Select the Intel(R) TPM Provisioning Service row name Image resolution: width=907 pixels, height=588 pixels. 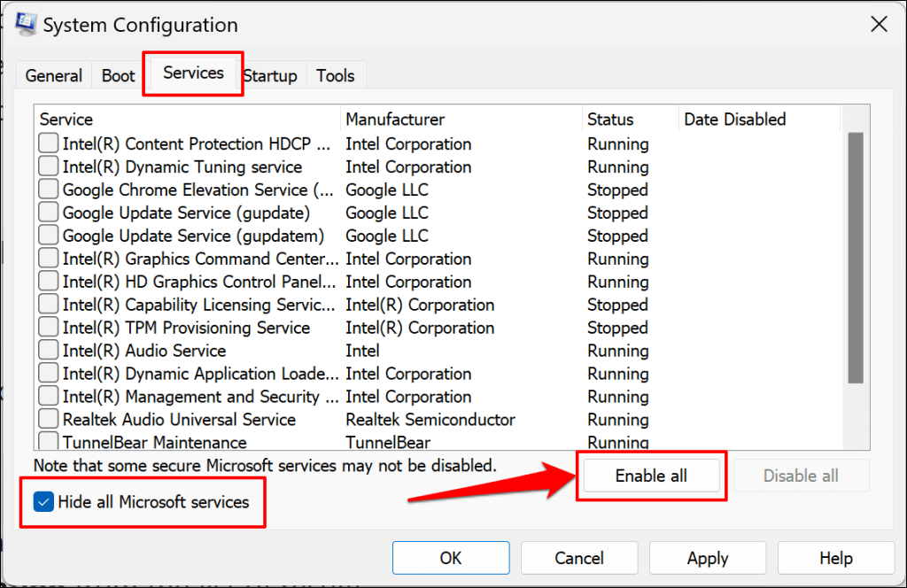186,328
